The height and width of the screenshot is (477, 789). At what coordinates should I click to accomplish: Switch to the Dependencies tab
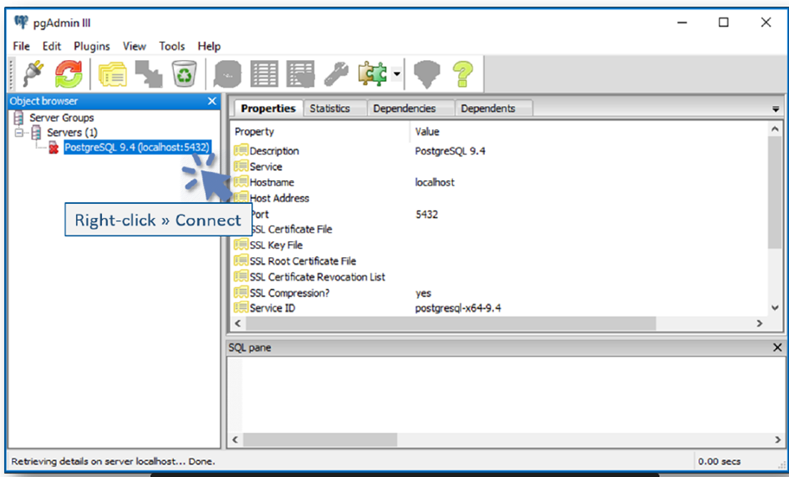(x=404, y=108)
